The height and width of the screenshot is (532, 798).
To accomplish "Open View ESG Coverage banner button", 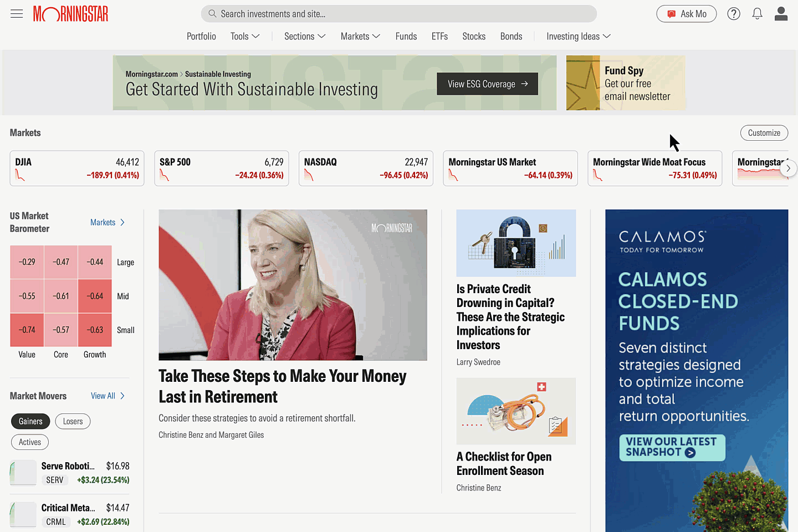I will point(487,84).
